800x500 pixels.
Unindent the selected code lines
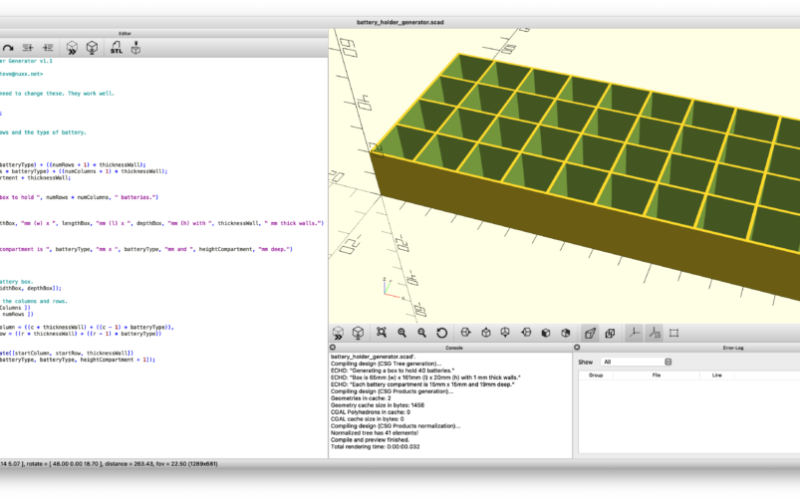pyautogui.click(x=28, y=47)
